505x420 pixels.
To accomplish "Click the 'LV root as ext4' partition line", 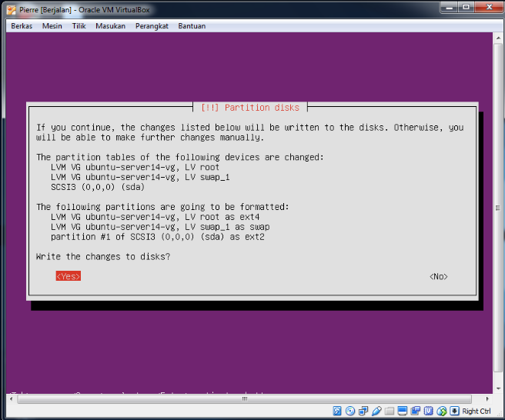I will (155, 217).
